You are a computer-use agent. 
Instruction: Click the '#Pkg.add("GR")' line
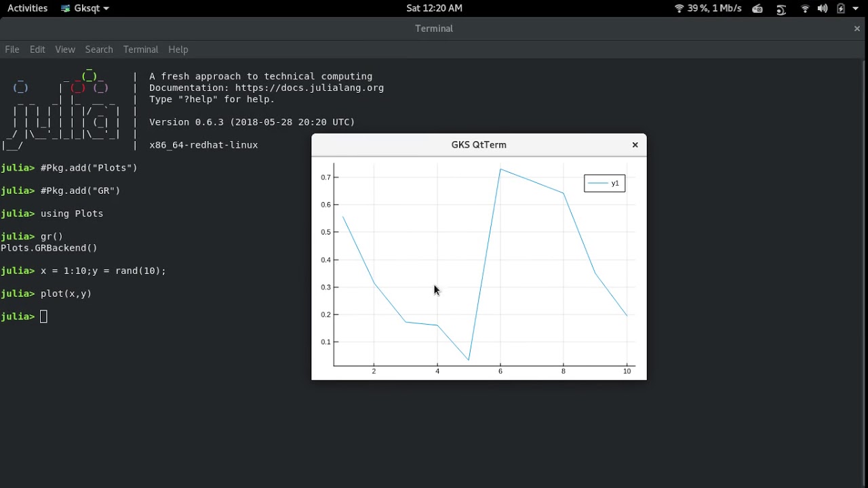click(80, 190)
